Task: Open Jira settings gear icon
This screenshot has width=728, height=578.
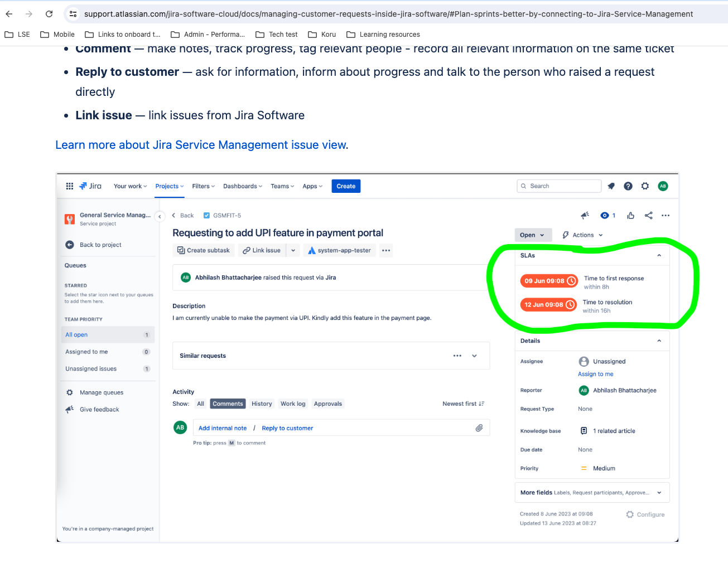Action: click(645, 186)
